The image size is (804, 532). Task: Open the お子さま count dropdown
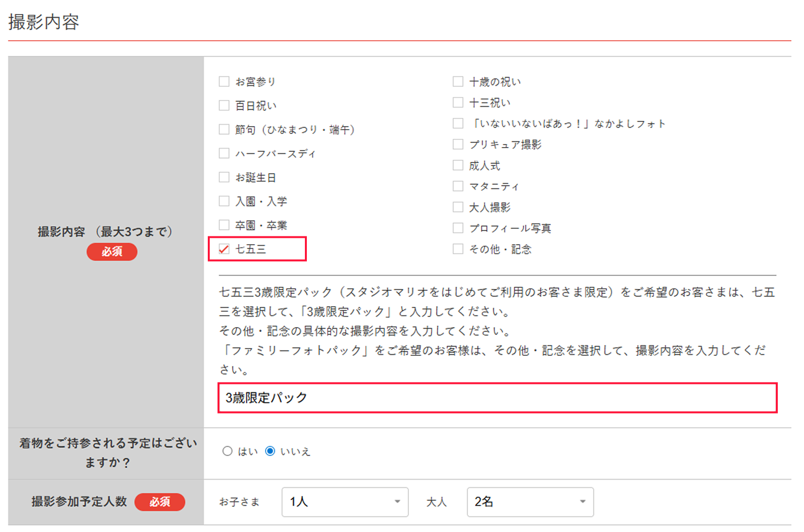tap(344, 502)
